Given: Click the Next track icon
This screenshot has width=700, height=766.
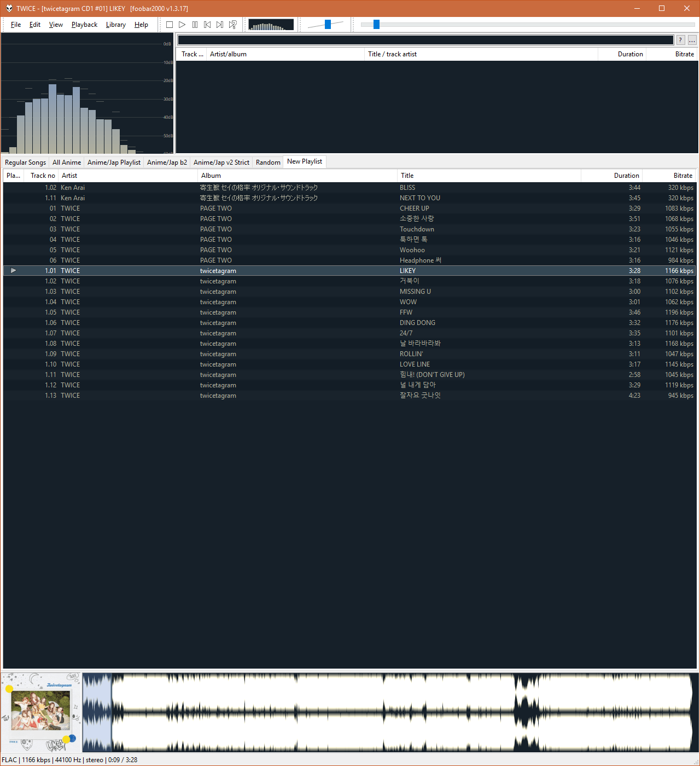Looking at the screenshot, I should (x=220, y=24).
